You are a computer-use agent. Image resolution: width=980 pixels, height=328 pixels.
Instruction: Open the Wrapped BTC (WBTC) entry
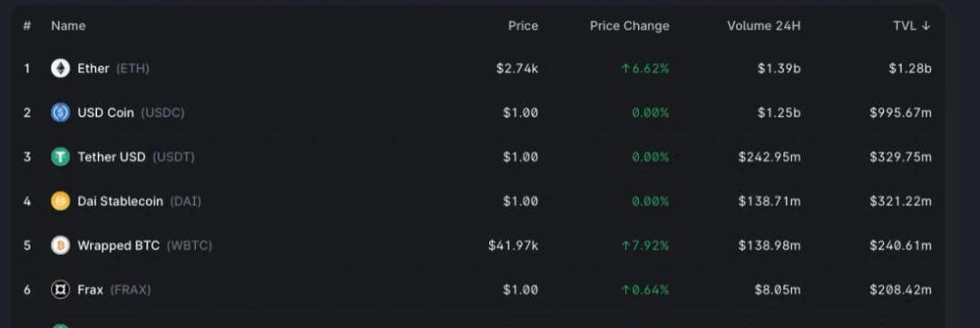(479, 246)
